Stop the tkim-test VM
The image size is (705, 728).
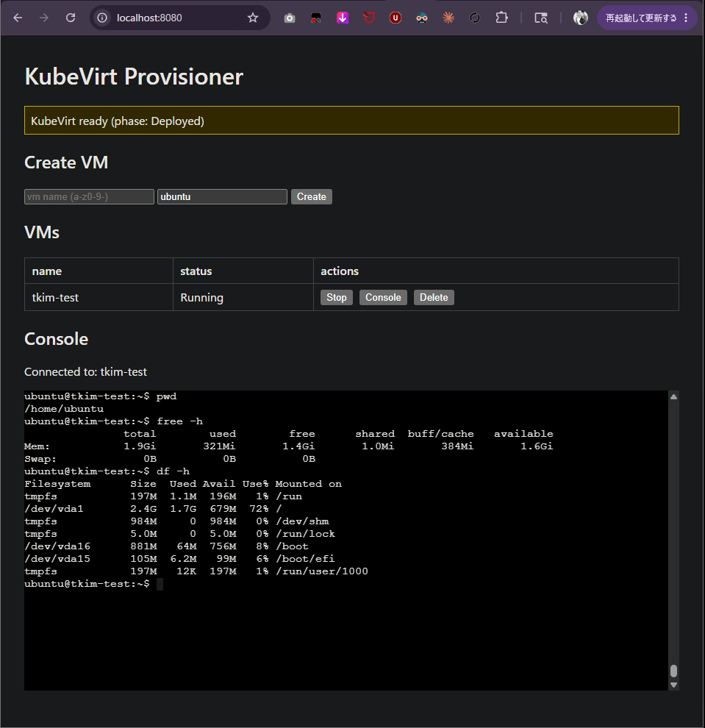point(337,297)
